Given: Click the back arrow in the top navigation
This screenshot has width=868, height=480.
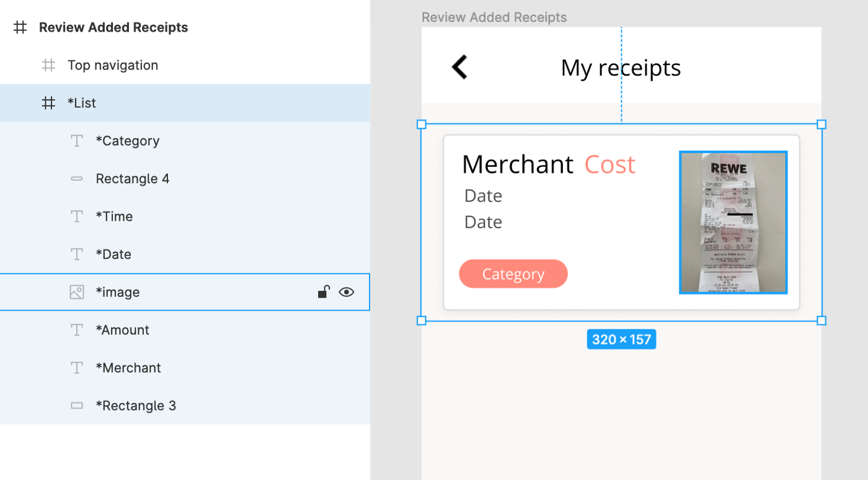Looking at the screenshot, I should click(x=459, y=67).
